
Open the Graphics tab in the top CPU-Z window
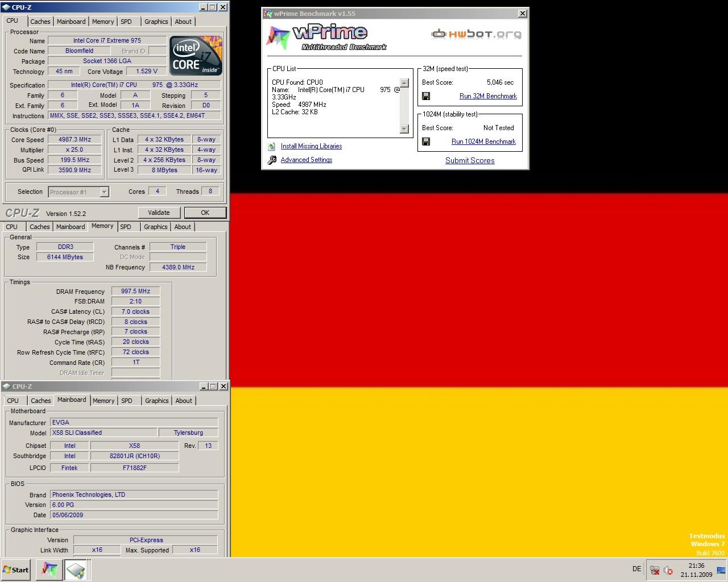156,22
